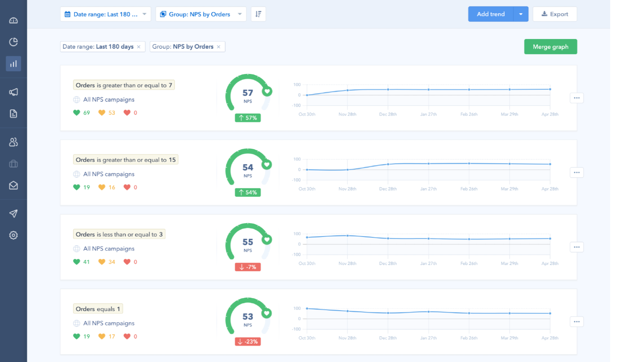Remove the NPS by Orders group chip
This screenshot has height=362, width=644.
pos(219,47)
